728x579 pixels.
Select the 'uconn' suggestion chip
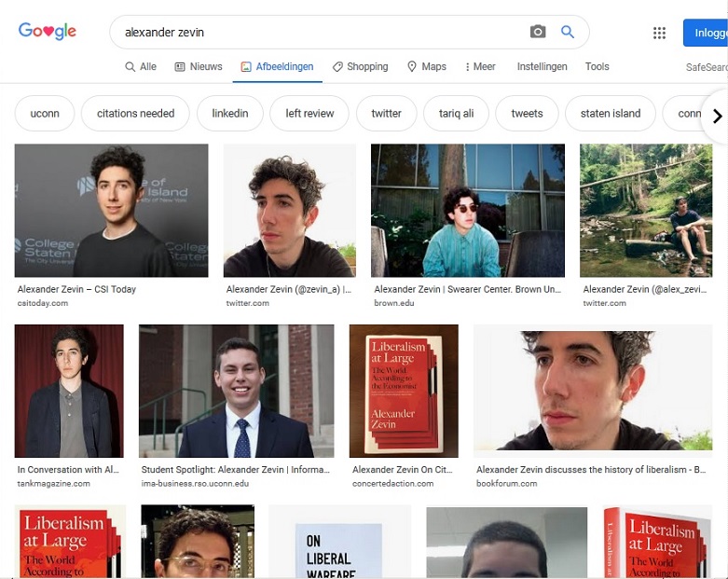pos(45,114)
